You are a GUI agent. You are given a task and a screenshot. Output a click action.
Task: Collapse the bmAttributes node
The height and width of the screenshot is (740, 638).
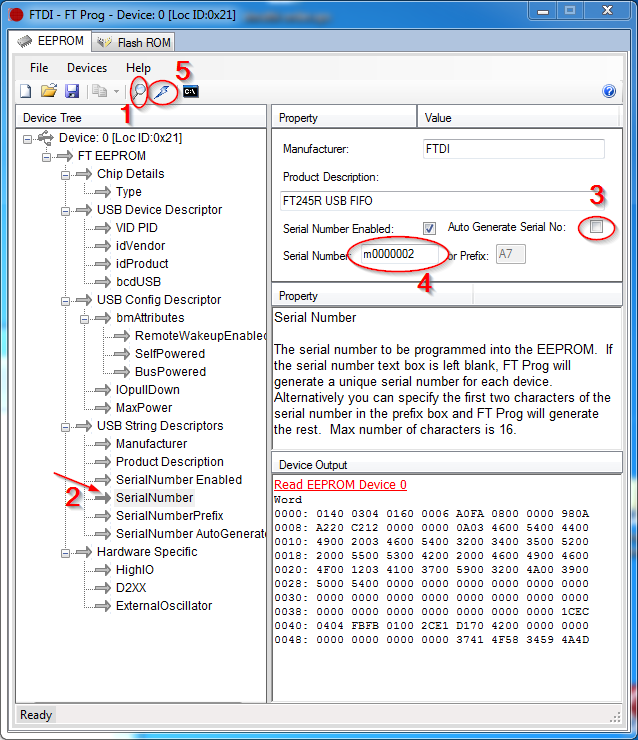pos(84,319)
